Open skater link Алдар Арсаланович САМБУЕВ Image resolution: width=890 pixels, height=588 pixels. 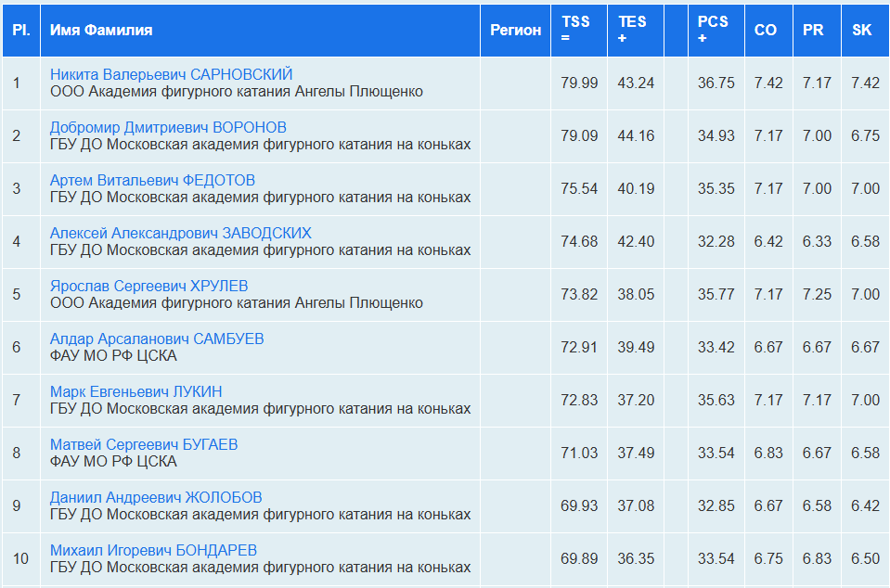coord(157,339)
